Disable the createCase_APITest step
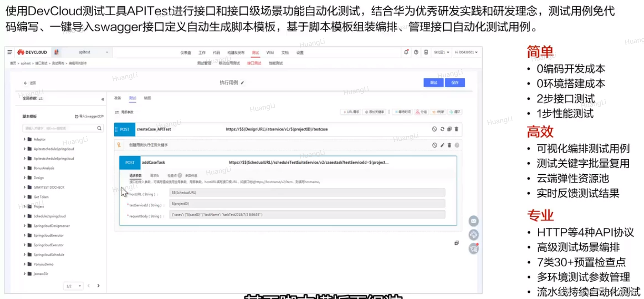Image resolution: width=644 pixels, height=299 pixels. 434,129
